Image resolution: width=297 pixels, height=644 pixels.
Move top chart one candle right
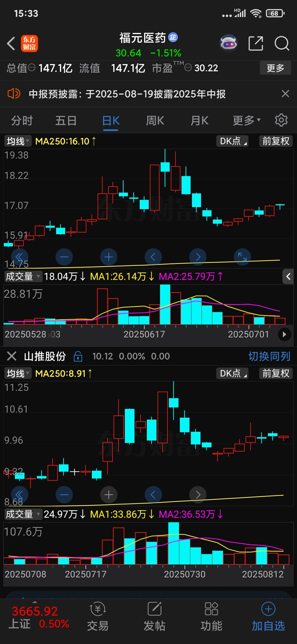198,257
